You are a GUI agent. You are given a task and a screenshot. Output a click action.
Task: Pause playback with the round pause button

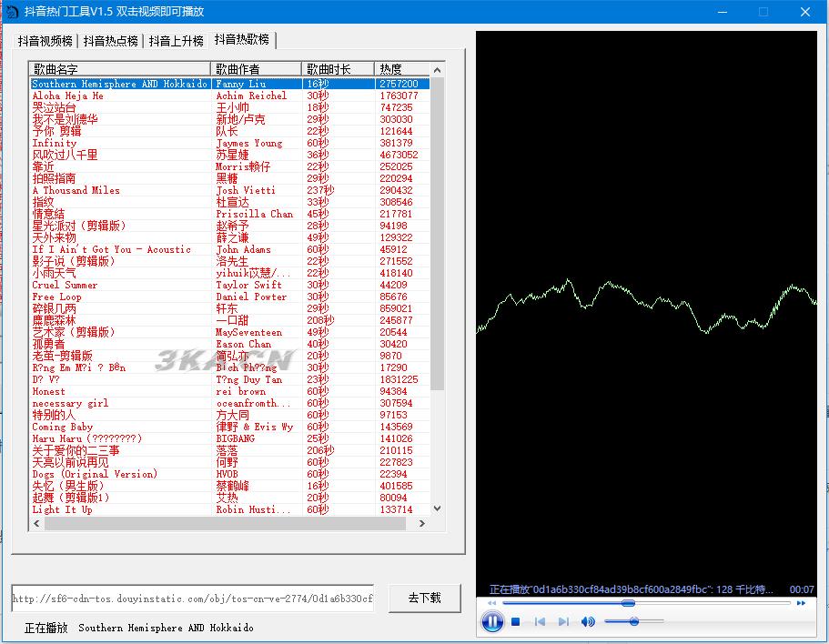(492, 621)
